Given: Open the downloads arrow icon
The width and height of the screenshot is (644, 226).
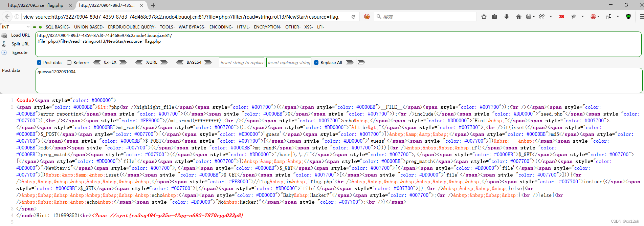Looking at the screenshot, I should tap(507, 17).
